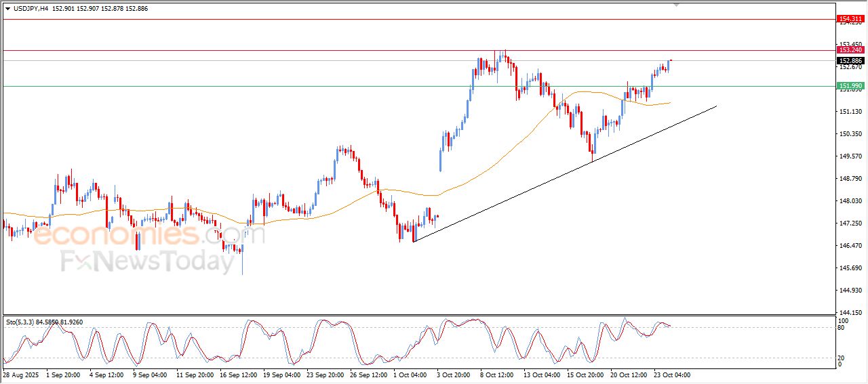
Task: Click the 144.930 price scale value
Action: pos(850,291)
